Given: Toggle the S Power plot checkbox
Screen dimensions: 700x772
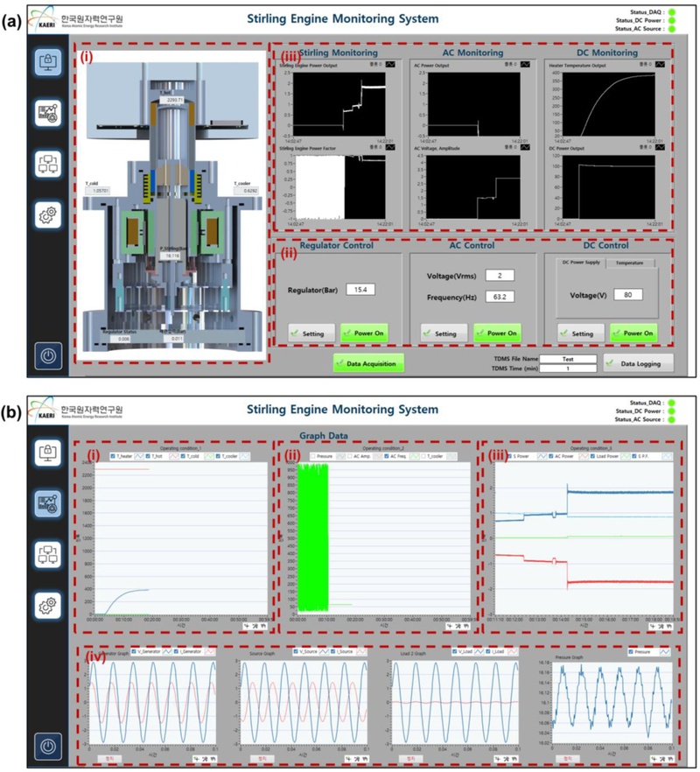Looking at the screenshot, I should click(x=509, y=456).
